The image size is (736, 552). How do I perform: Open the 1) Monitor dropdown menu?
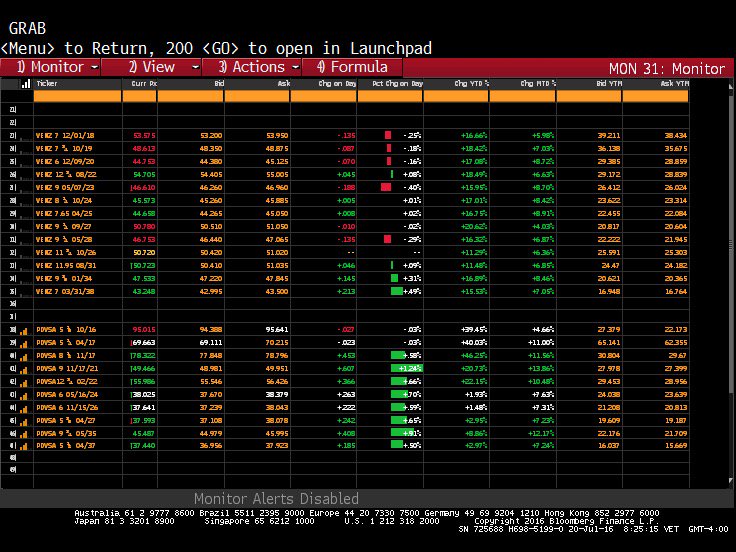(51, 67)
